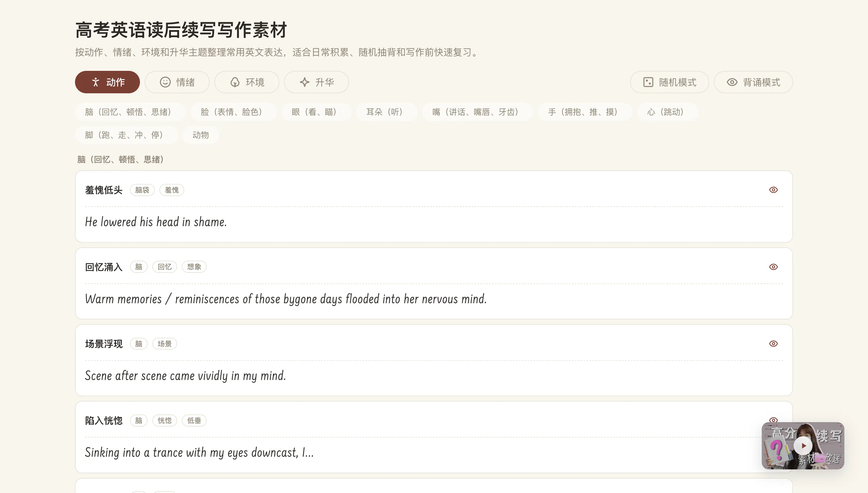The width and height of the screenshot is (868, 493).
Task: Click the 恍惚 tag on 陷入恍惚 card
Action: pos(165,421)
